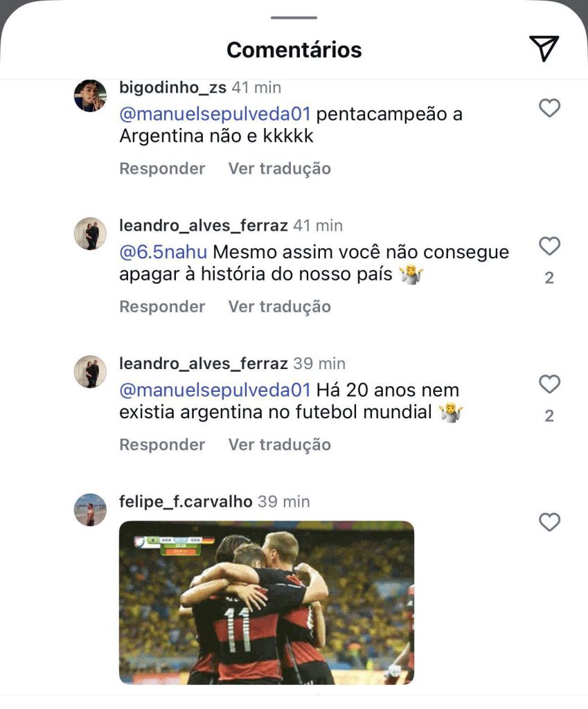Open felipe_f.carvalho profile avatar
Image resolution: width=588 pixels, height=709 pixels.
pyautogui.click(x=90, y=510)
